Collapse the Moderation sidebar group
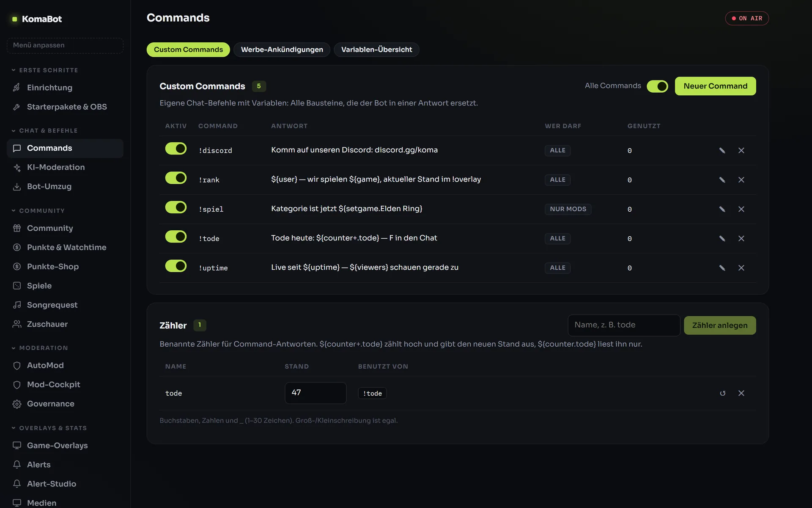This screenshot has width=812, height=508. pos(40,348)
